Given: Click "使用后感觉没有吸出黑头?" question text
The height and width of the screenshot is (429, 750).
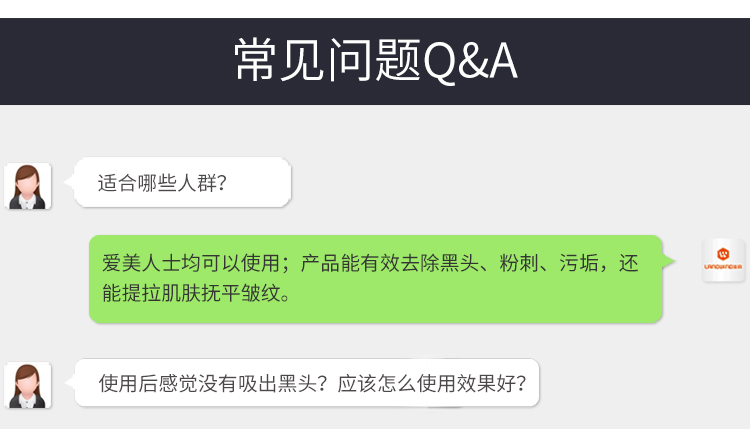Looking at the screenshot, I should tap(213, 384).
